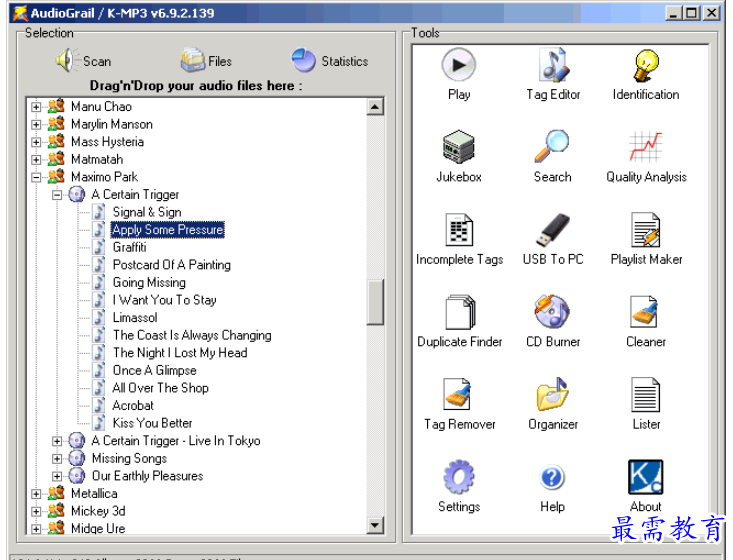Click the tree list scroll up arrow
733x560 pixels.
pos(375,107)
